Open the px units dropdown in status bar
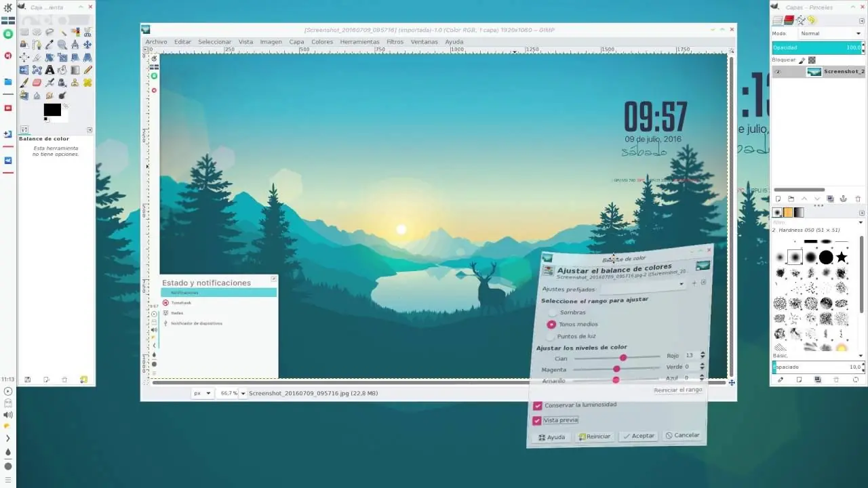 pos(203,393)
